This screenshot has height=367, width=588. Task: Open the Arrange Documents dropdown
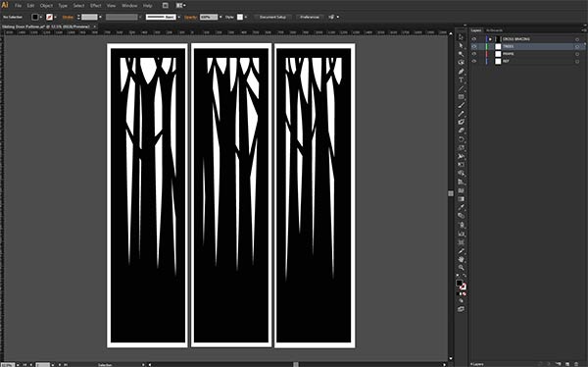tap(181, 6)
